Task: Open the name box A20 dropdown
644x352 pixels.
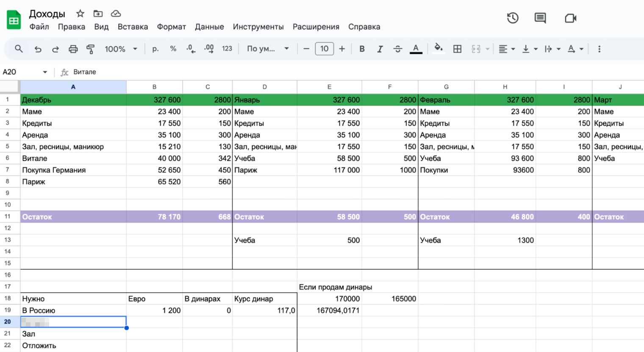Action: coord(45,72)
